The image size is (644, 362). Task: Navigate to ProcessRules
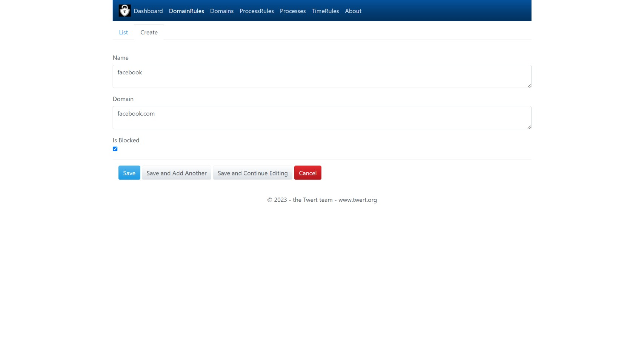click(x=257, y=11)
